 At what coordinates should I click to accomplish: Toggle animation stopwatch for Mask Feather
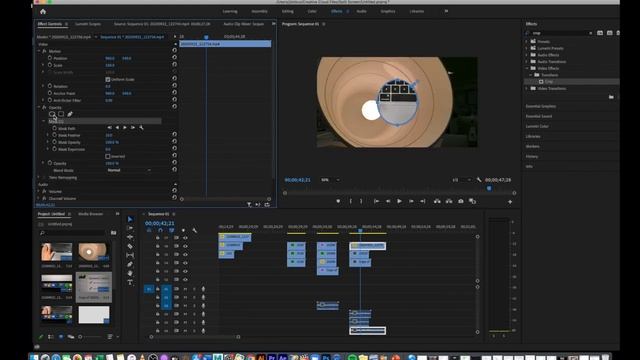[54, 135]
